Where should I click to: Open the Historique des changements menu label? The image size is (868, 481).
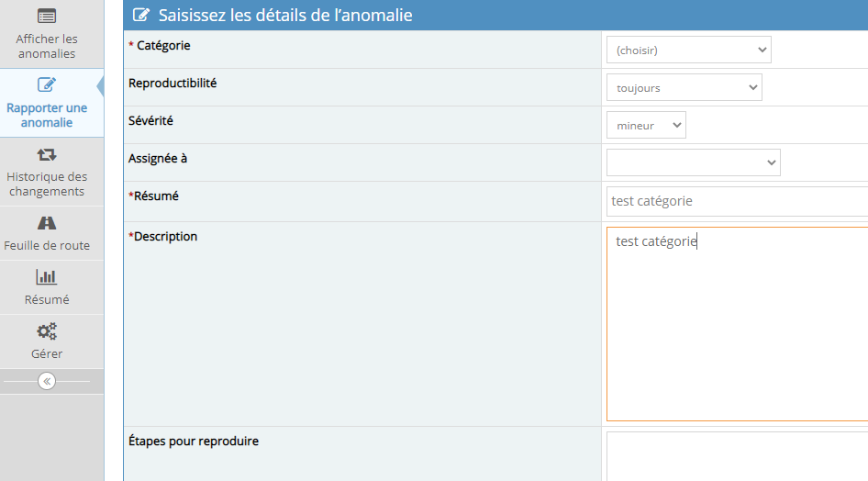47,184
